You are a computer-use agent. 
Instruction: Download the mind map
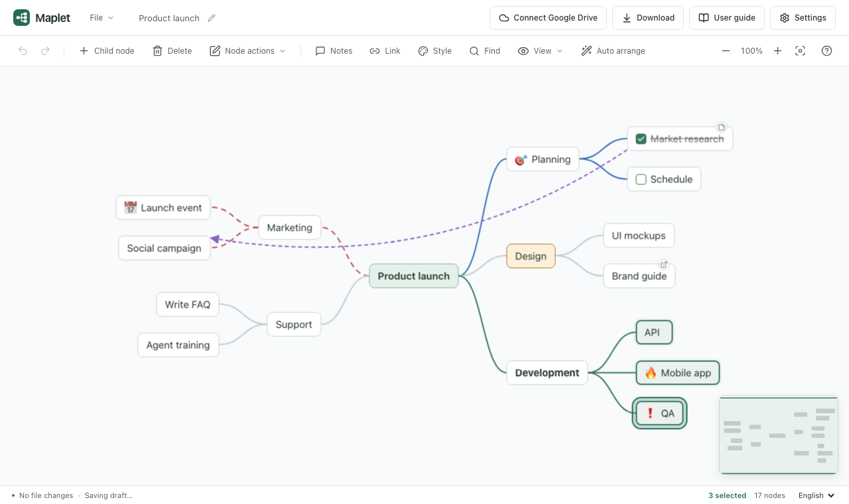pos(648,18)
